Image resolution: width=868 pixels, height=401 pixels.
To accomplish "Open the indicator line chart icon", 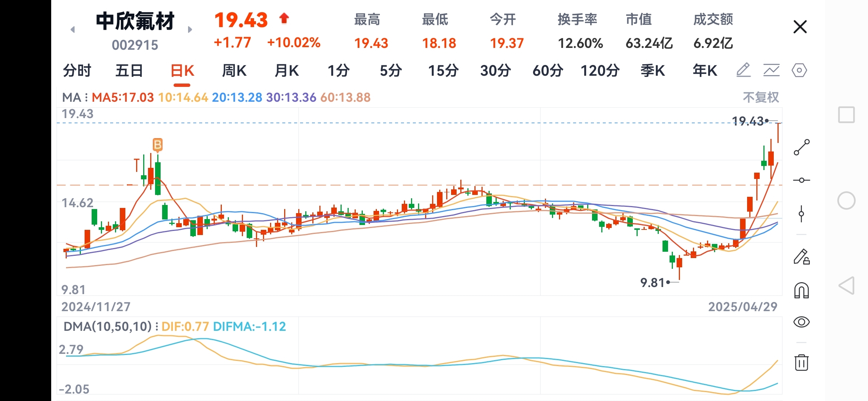I will click(x=772, y=70).
